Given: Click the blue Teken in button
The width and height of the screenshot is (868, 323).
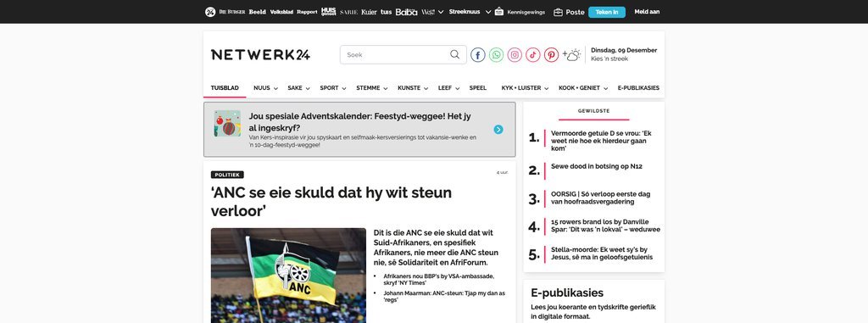Looking at the screenshot, I should click(607, 12).
